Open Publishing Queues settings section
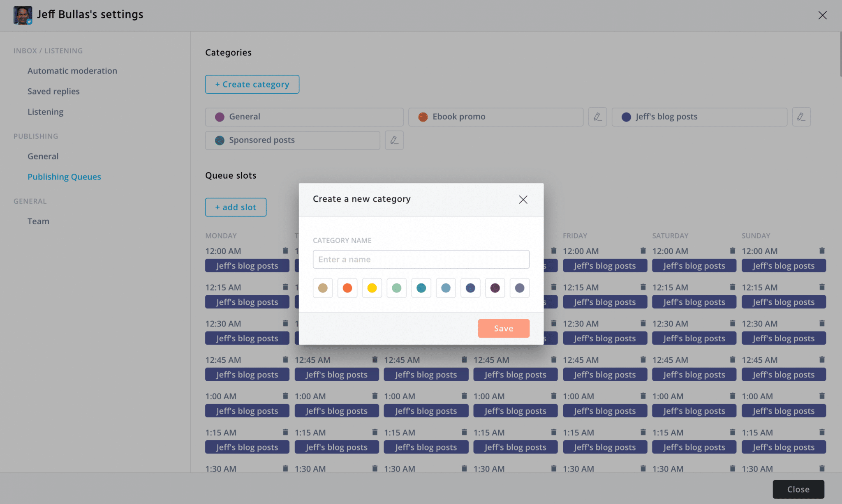This screenshot has width=842, height=504. pyautogui.click(x=64, y=177)
